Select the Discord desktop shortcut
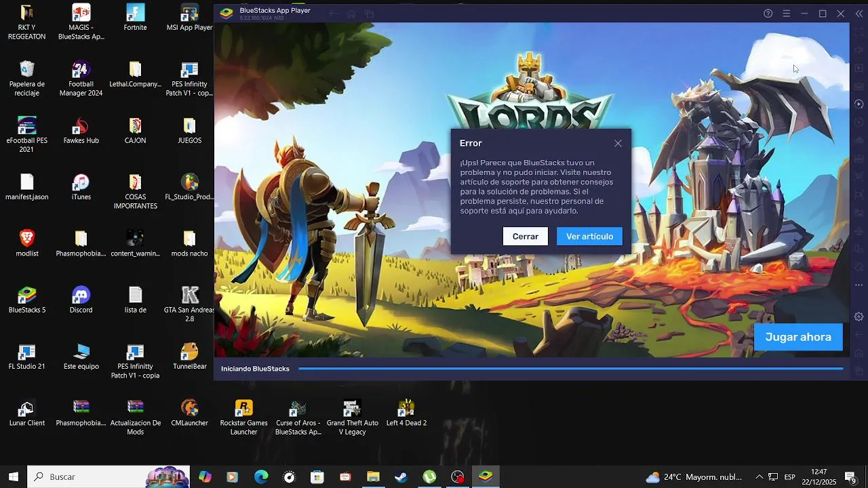Image resolution: width=868 pixels, height=488 pixels. pyautogui.click(x=81, y=300)
